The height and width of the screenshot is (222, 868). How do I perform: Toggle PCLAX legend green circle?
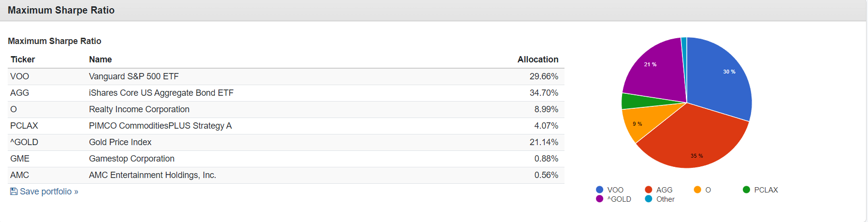(x=746, y=190)
